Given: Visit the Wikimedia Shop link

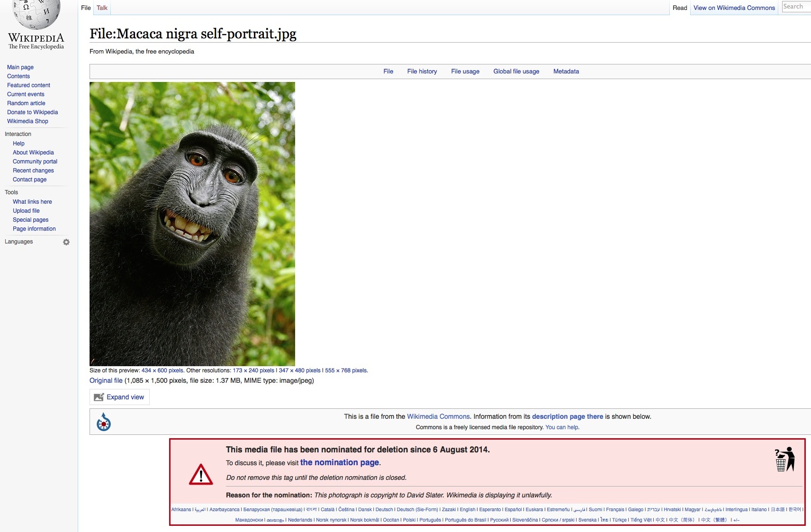Looking at the screenshot, I should click(27, 121).
